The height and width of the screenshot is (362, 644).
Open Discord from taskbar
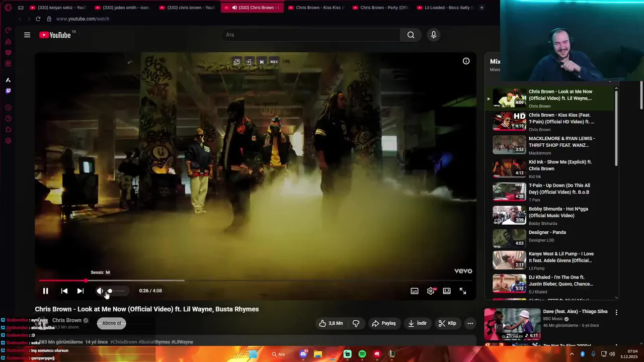(x=303, y=354)
